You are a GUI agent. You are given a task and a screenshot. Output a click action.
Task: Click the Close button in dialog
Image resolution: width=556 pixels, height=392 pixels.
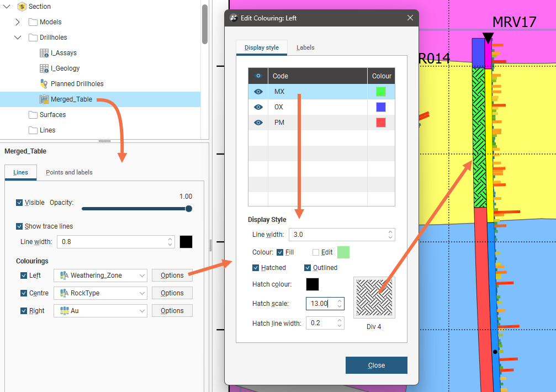coord(376,365)
